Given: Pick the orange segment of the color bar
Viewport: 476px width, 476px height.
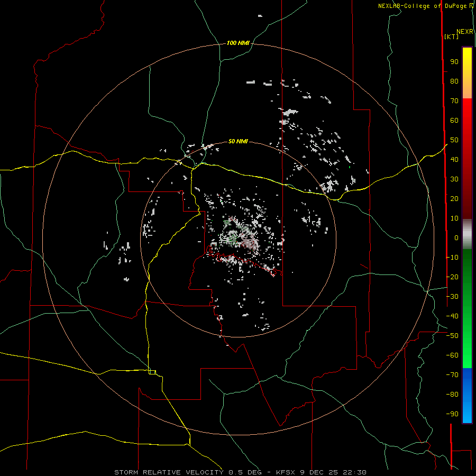Looking at the screenshot, I should point(467,89).
